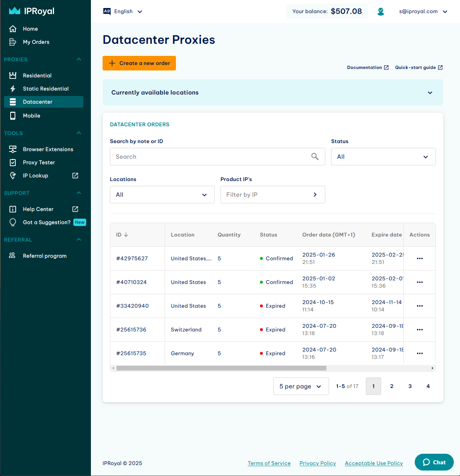Click the balance $507.08 display
This screenshot has height=476, width=460.
327,11
